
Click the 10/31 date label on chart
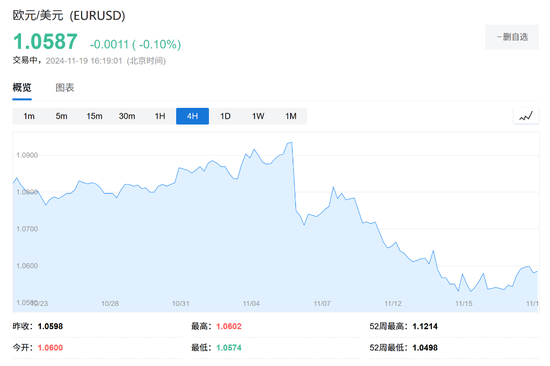point(181,304)
